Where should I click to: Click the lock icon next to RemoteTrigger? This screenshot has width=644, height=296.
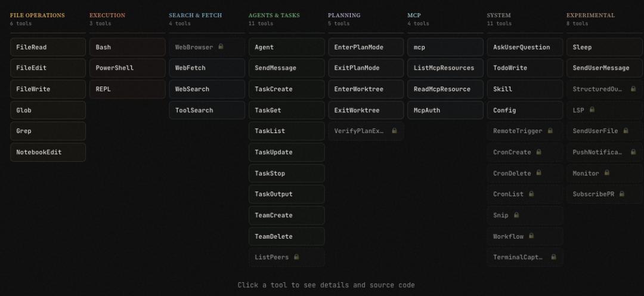tap(550, 131)
